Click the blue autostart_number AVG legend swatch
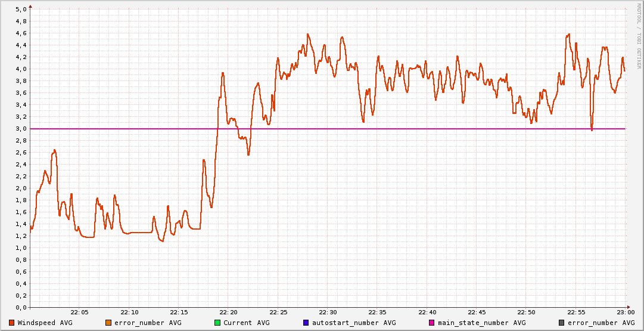This screenshot has width=644, height=331. [x=306, y=323]
